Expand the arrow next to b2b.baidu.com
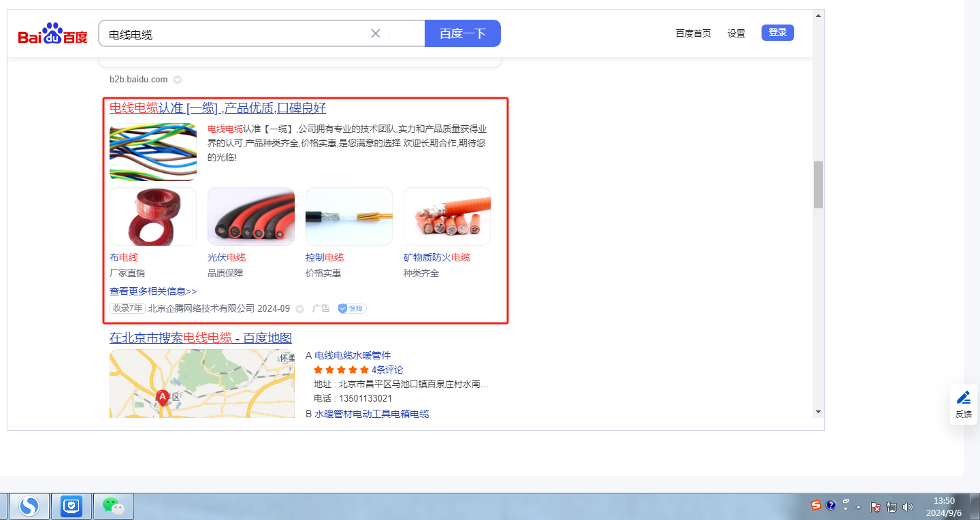 [178, 80]
